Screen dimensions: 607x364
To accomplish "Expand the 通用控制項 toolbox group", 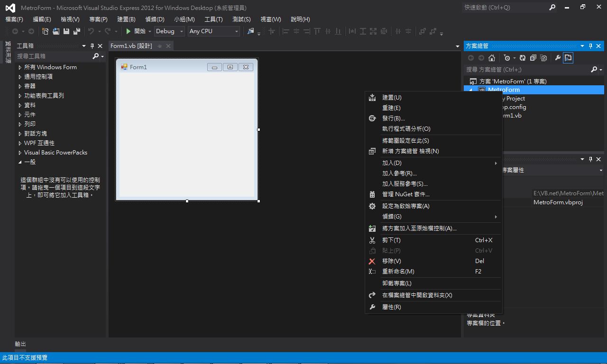I will coord(20,77).
